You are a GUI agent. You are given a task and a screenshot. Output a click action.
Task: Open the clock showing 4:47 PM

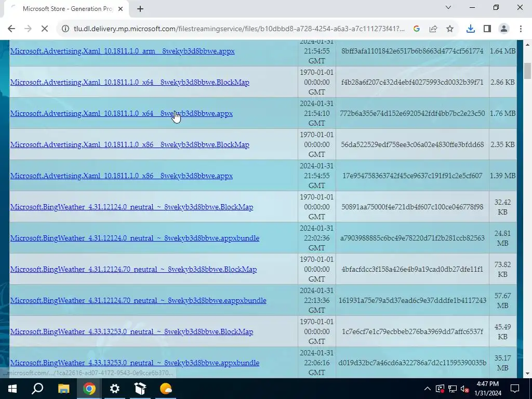point(487,389)
